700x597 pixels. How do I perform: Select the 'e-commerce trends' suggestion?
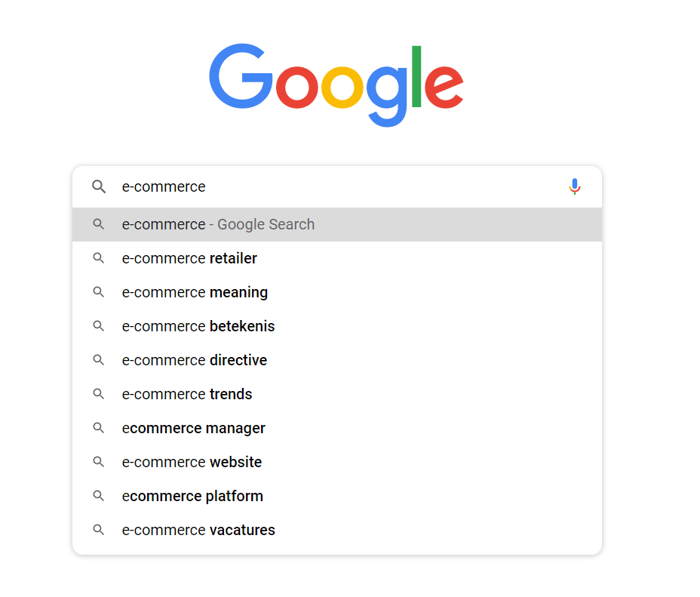(x=187, y=394)
